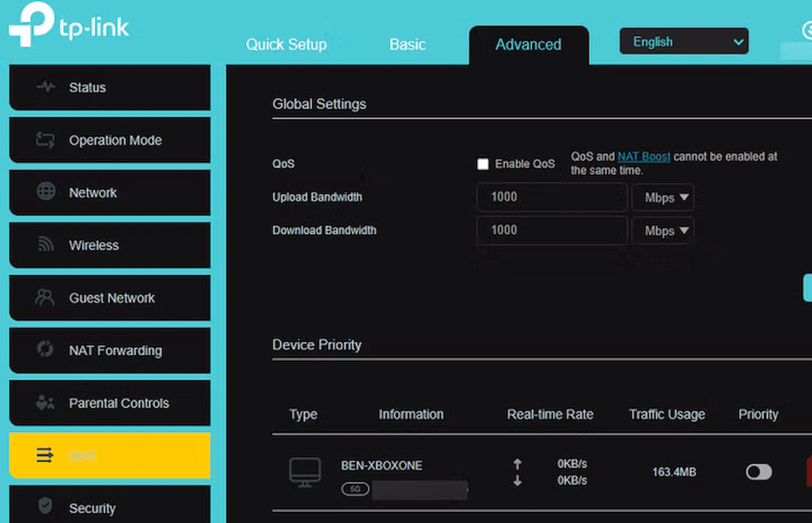Click the Global Settings heading
Viewport: 812px width, 523px height.
click(319, 104)
